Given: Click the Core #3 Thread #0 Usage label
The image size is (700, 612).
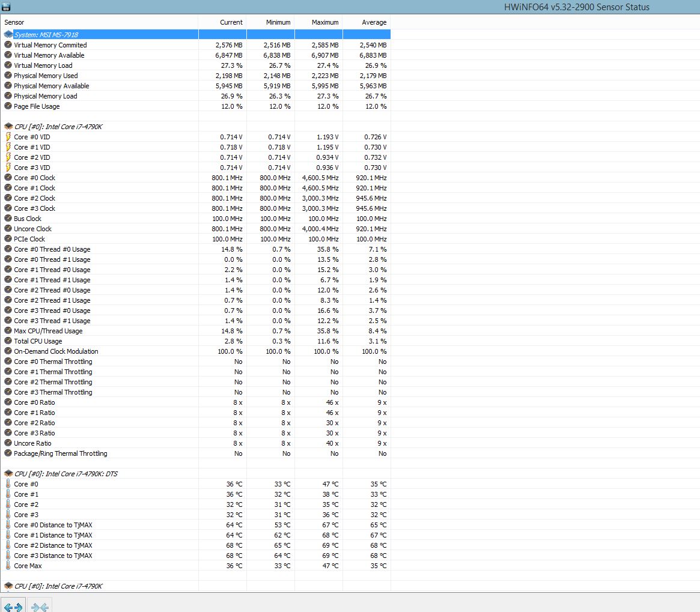Looking at the screenshot, I should pos(52,311).
